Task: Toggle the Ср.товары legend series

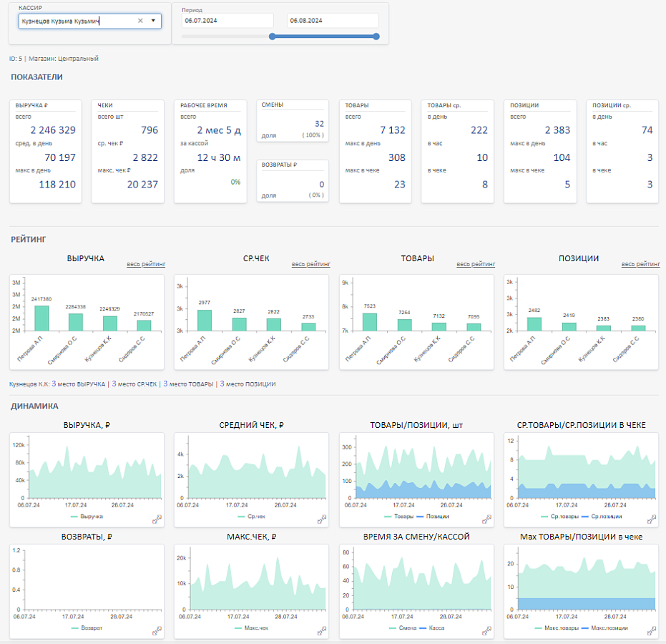Action: (x=560, y=517)
